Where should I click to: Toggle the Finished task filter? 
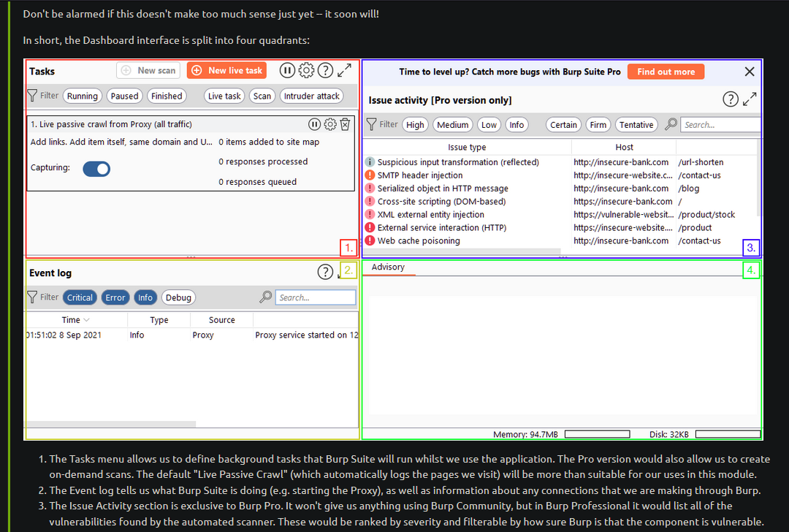point(167,96)
